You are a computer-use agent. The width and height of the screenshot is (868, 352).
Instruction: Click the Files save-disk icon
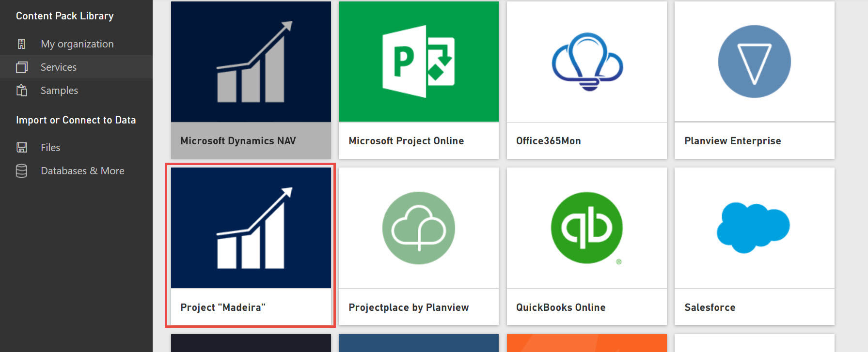point(22,148)
